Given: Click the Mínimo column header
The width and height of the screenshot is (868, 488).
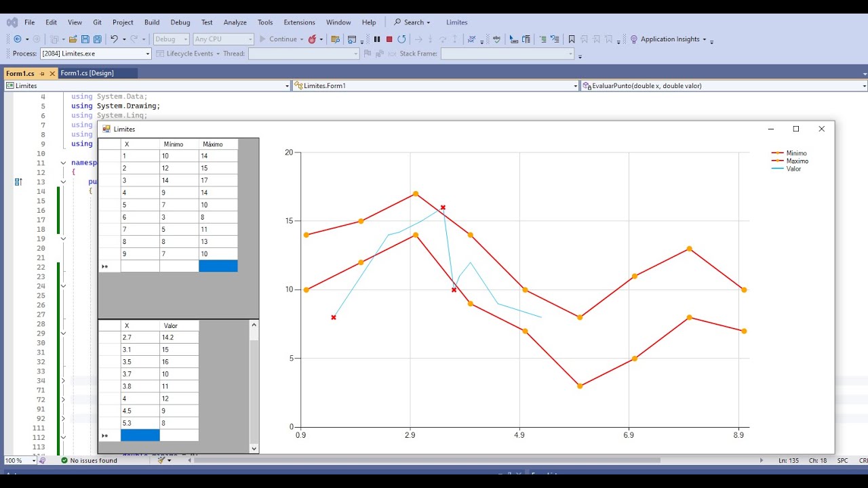Looking at the screenshot, I should 180,144.
